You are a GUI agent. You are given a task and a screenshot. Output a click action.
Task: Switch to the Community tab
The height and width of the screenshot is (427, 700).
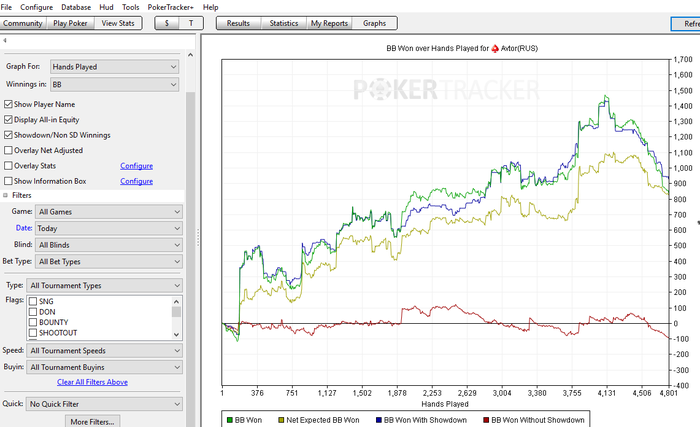click(22, 23)
